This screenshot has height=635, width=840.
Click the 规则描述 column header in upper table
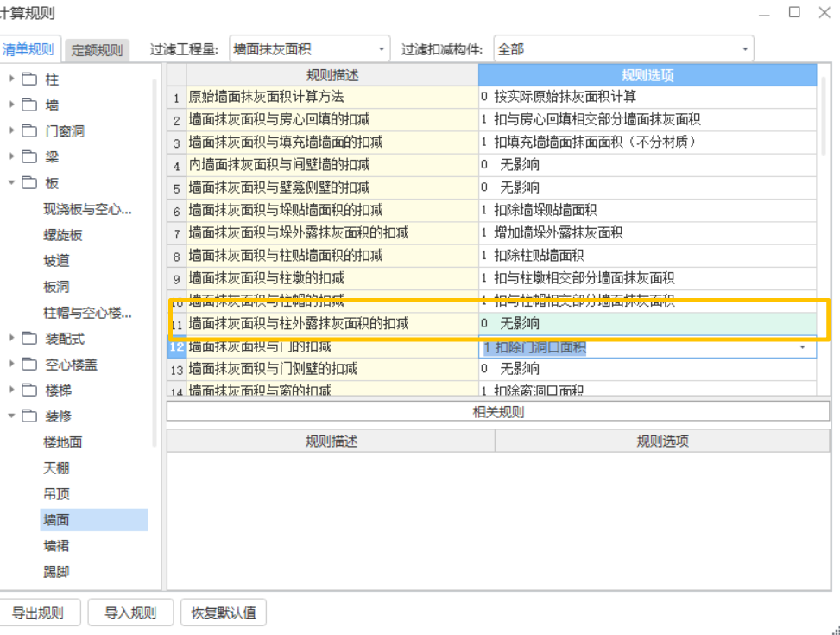point(332,75)
